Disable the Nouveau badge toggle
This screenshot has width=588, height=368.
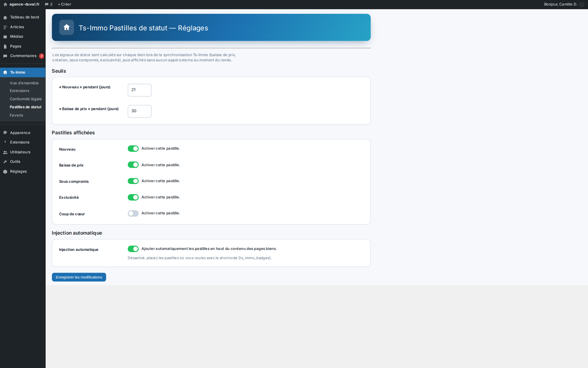(x=133, y=149)
